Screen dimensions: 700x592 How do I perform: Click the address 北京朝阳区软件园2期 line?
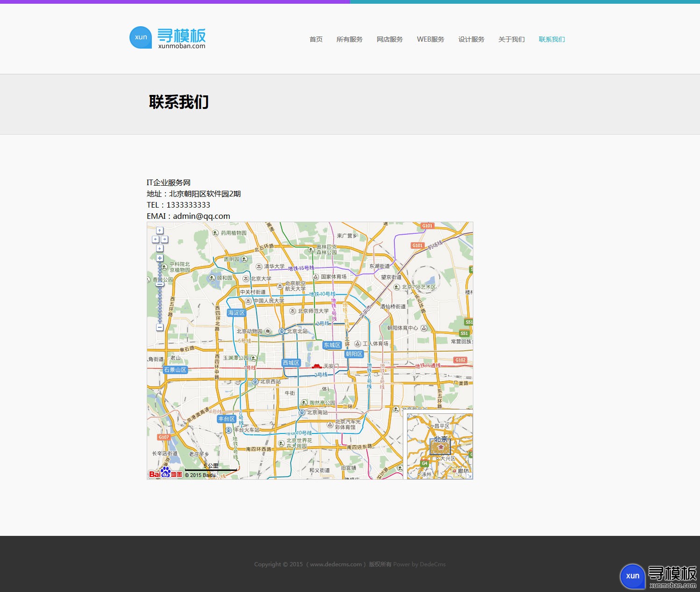point(194,194)
